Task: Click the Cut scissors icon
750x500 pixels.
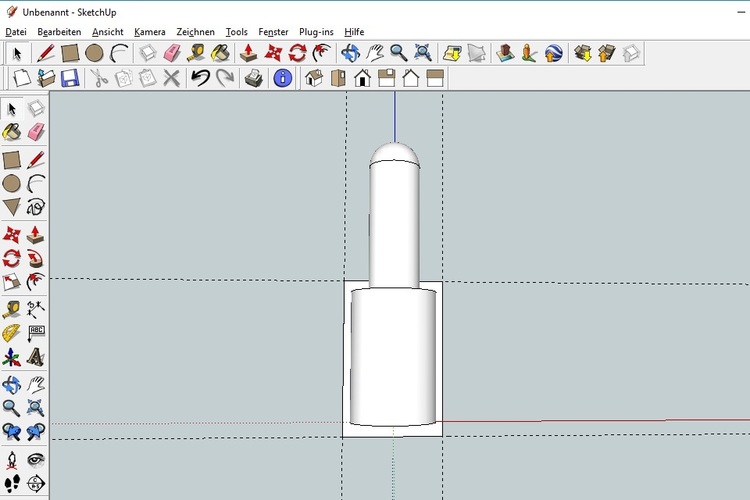Action: pyautogui.click(x=99, y=78)
